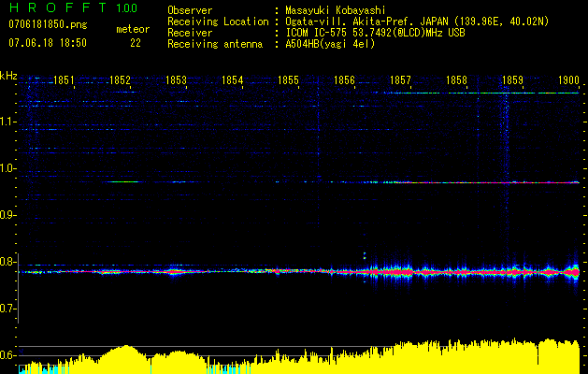The width and height of the screenshot is (588, 374).
Task: Select observer name Masayuki Kobayashi
Action: 336,10
